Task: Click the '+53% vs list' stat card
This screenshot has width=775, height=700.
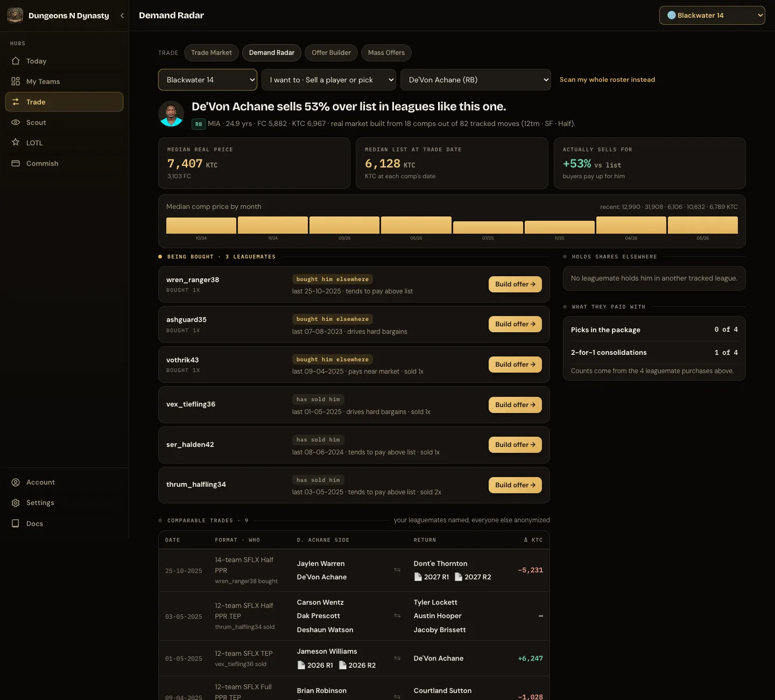Action: point(650,163)
